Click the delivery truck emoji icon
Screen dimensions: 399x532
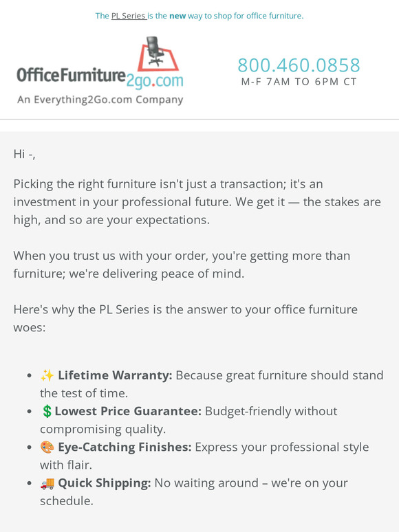click(x=47, y=483)
